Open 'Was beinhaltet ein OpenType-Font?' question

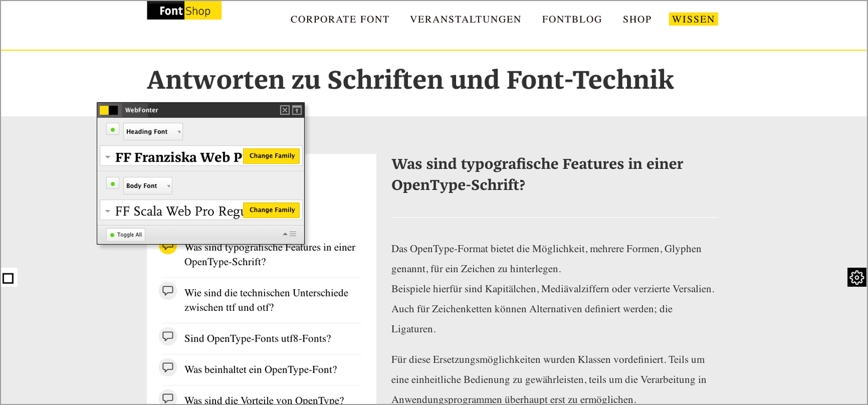coord(261,370)
